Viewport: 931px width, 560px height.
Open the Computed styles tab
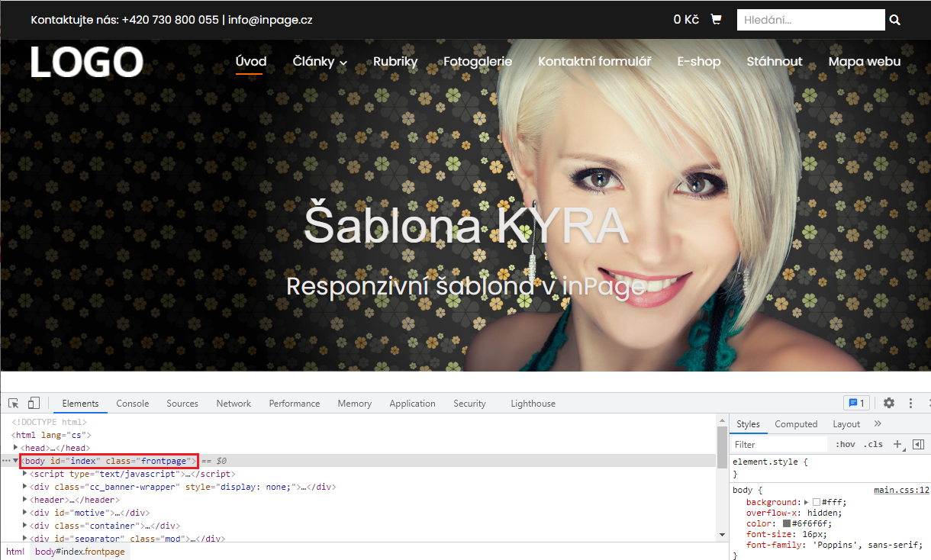pyautogui.click(x=796, y=424)
